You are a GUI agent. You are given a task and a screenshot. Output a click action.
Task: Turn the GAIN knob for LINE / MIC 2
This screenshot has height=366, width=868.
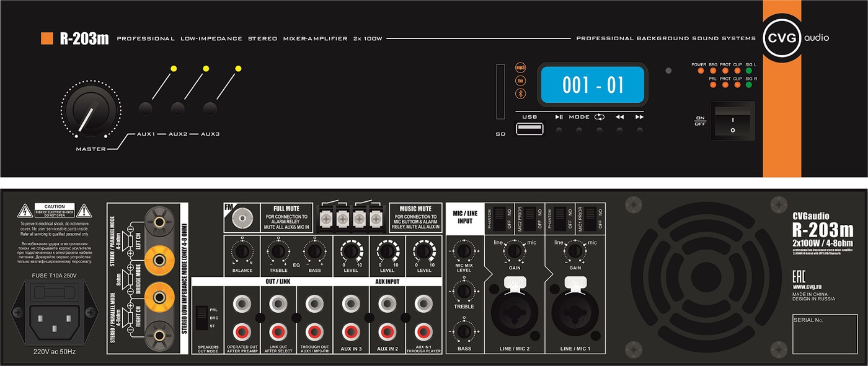coord(515,251)
